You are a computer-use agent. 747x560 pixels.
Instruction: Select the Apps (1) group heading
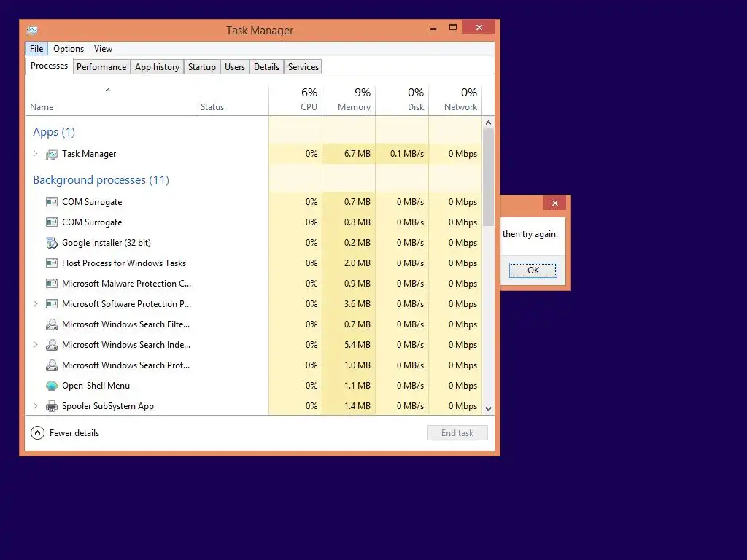click(x=54, y=132)
